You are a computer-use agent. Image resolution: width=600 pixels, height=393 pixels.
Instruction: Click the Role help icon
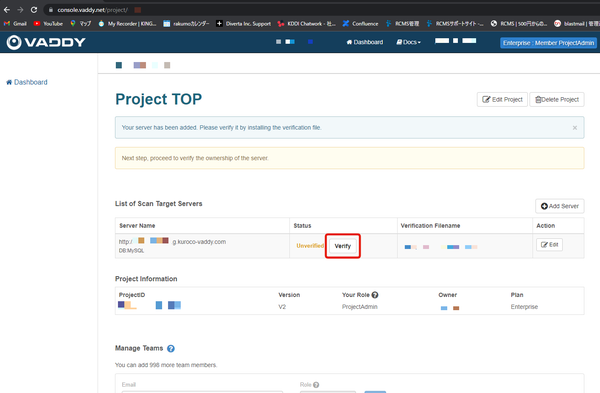tap(316, 385)
